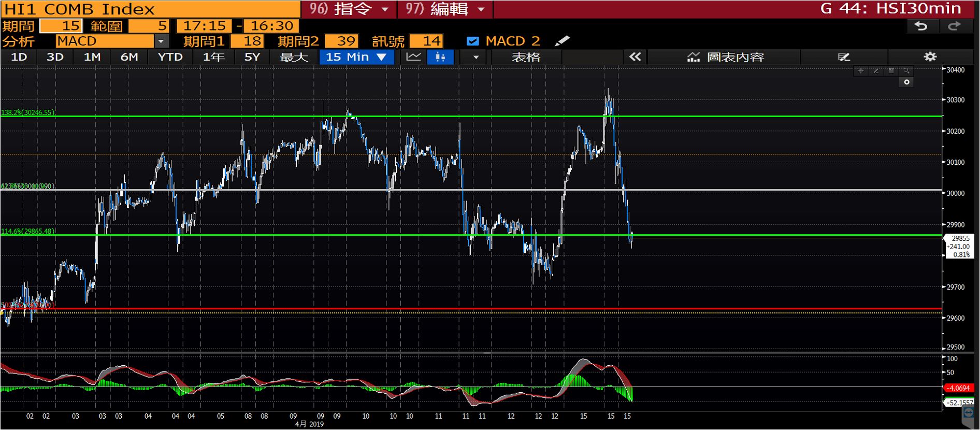The image size is (980, 430).
Task: Switch to line chart view
Action: [413, 57]
